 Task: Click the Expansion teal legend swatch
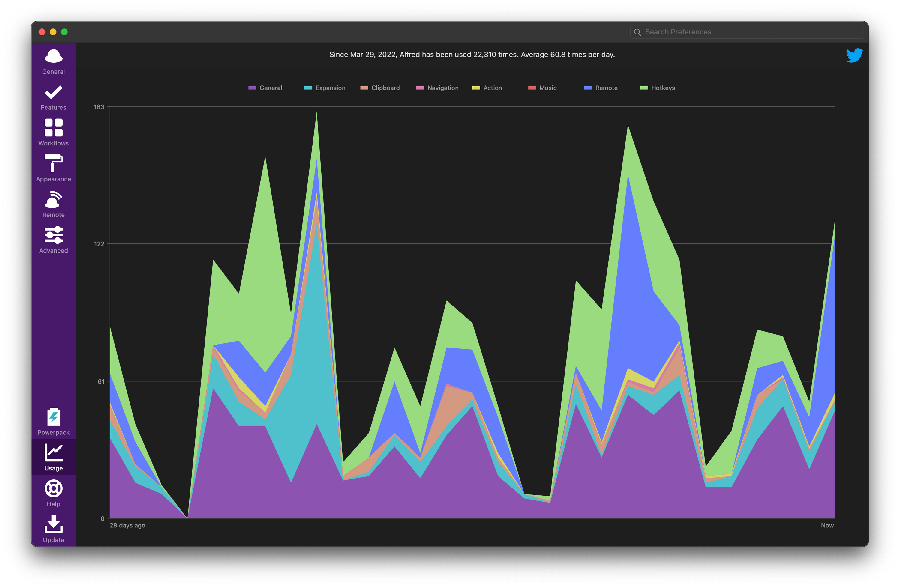(x=308, y=88)
